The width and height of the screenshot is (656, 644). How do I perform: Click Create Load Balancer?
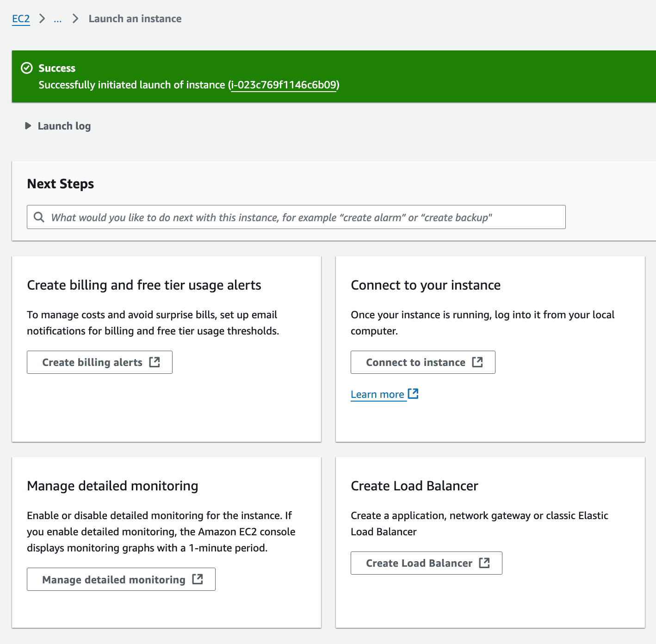(426, 563)
